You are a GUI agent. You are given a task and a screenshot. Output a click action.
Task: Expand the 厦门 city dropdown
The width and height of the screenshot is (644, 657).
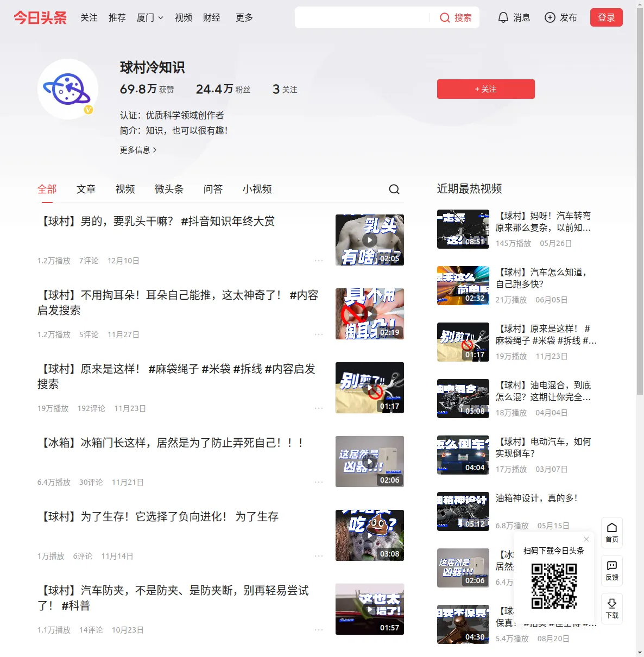tap(150, 17)
